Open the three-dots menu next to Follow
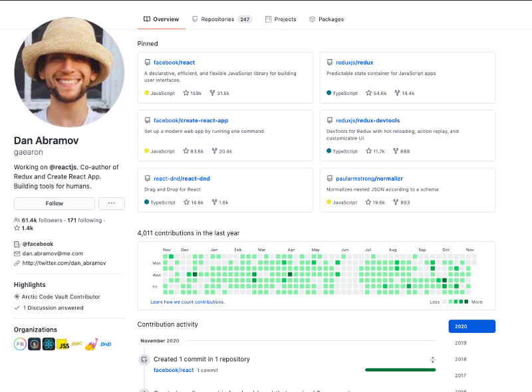Viewport: 532px width, 392px height. 112,203
